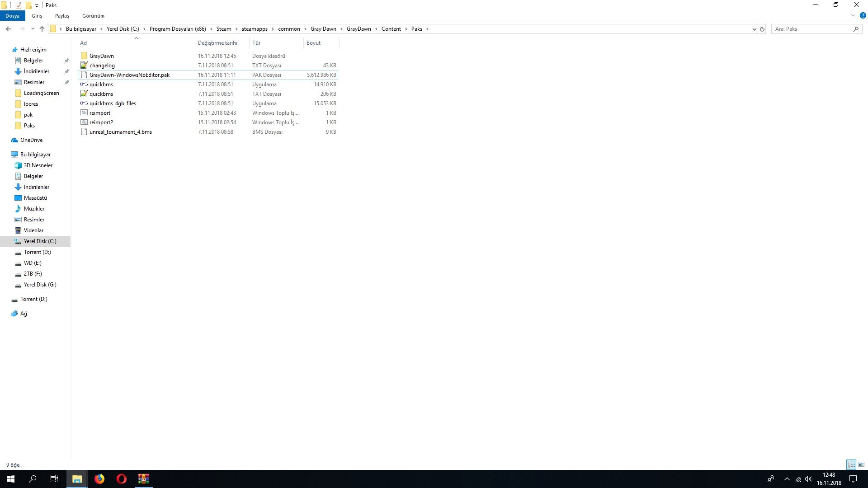Open OneDrive in the navigation pane

[31, 140]
